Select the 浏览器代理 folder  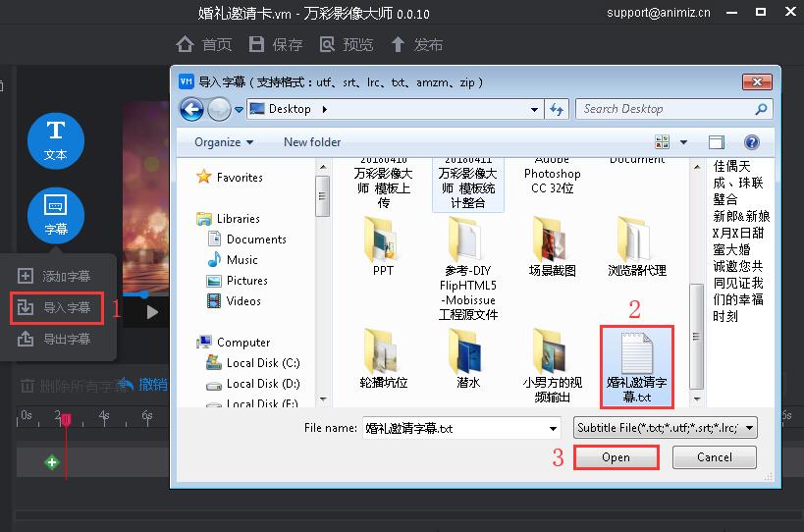tap(637, 246)
